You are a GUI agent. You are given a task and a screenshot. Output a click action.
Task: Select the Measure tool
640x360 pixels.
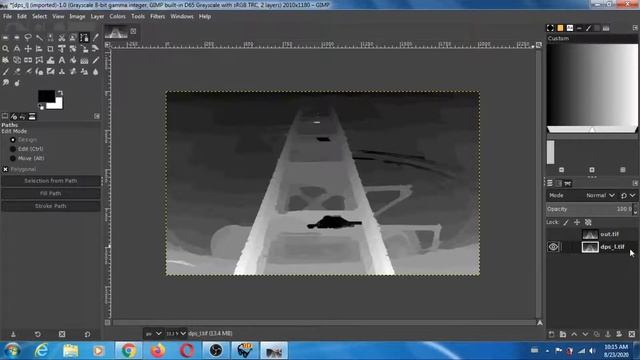[17, 49]
